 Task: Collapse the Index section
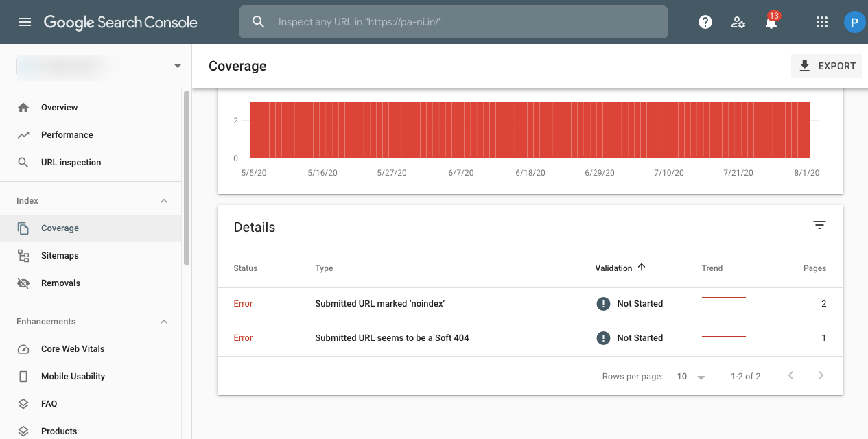coord(164,201)
